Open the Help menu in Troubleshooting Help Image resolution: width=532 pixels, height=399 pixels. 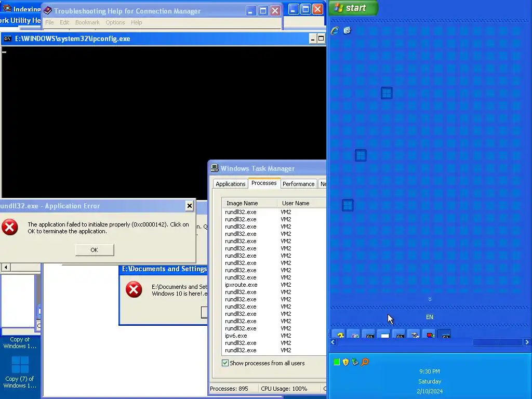137,22
